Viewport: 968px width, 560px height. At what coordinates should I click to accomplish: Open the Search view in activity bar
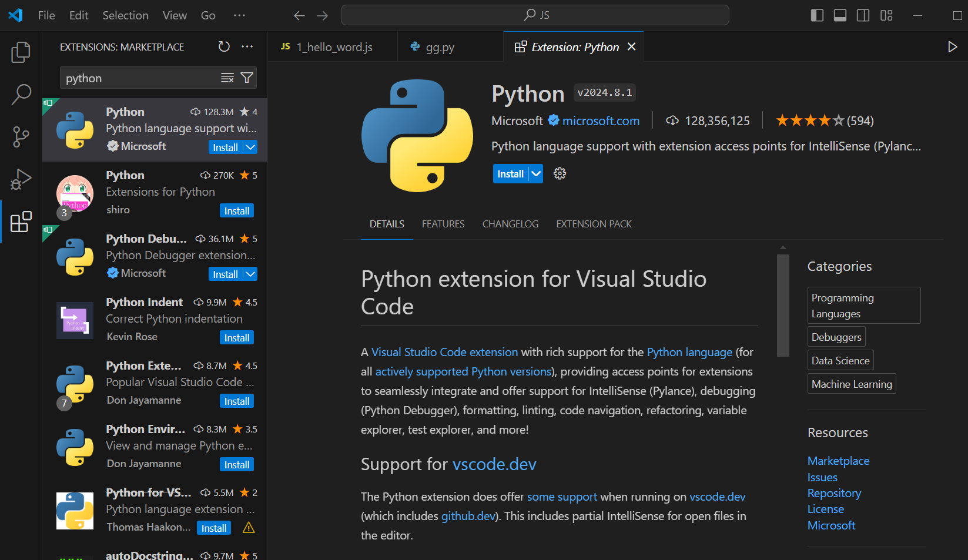point(21,94)
